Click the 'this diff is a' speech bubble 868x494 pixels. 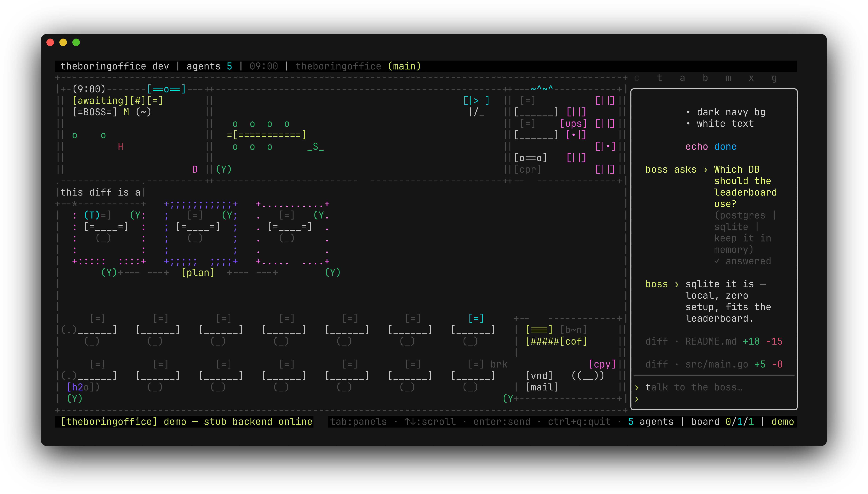pos(101,192)
